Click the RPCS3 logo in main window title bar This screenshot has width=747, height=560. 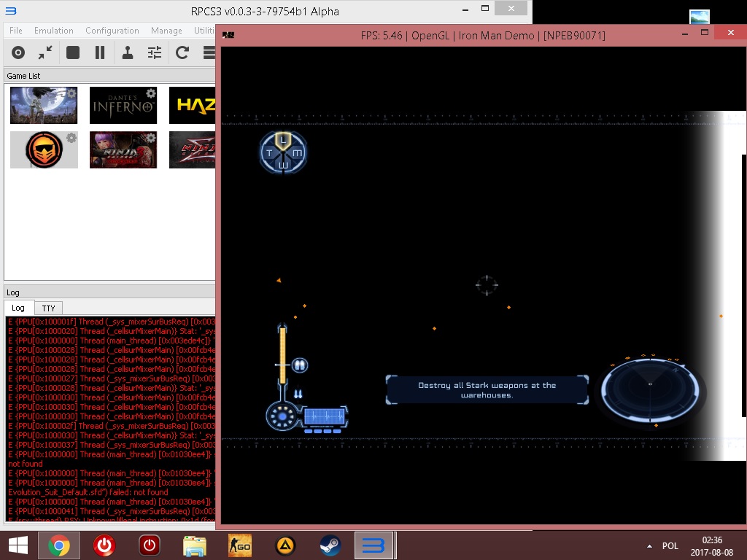(x=10, y=10)
